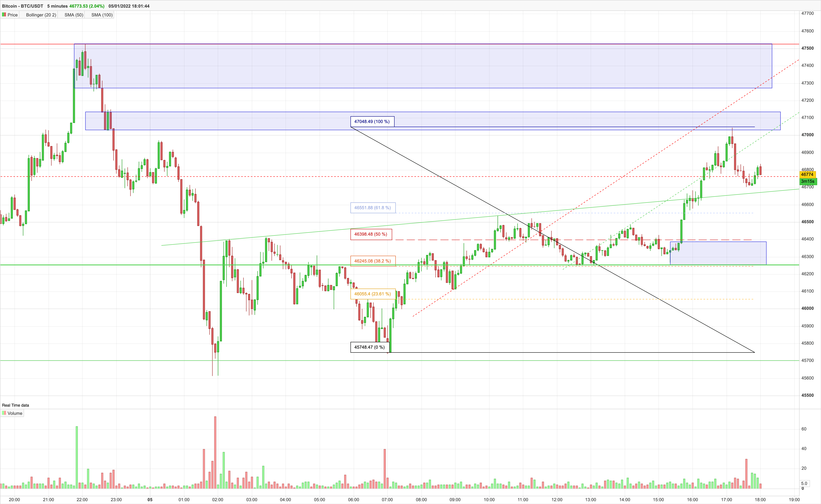The image size is (821, 504).
Task: Click the Bitcoin - BTC/USDT chart title
Action: [23, 6]
